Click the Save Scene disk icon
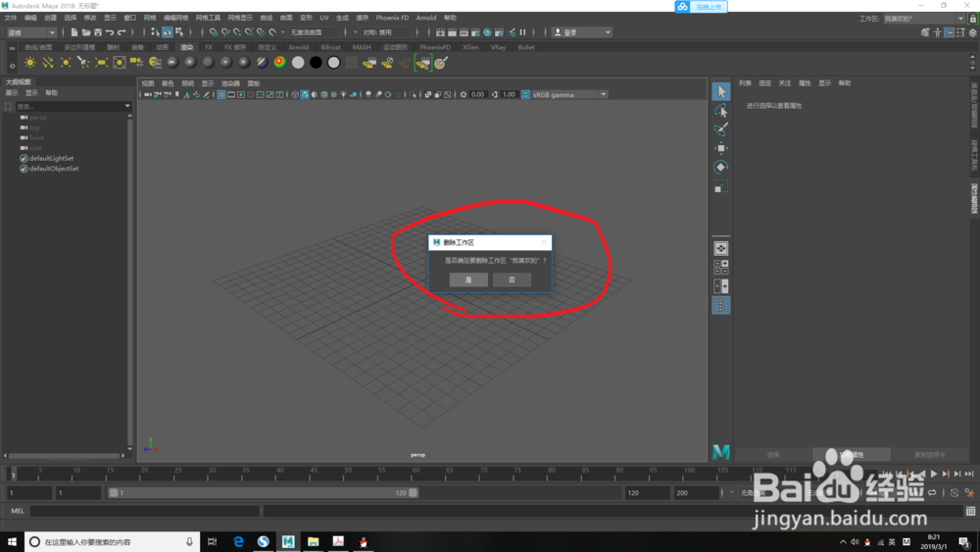This screenshot has height=552, width=980. (97, 32)
